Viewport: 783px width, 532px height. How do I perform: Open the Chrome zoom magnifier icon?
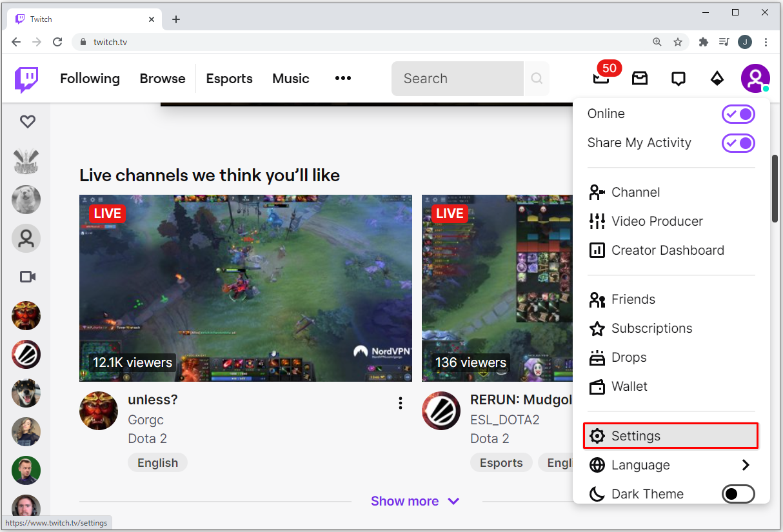[x=657, y=42]
